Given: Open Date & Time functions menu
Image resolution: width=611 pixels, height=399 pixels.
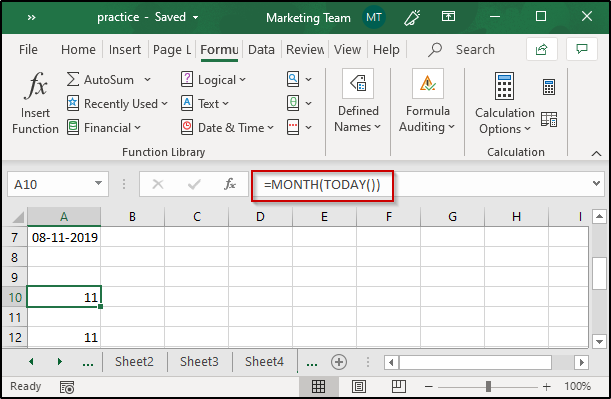Looking at the screenshot, I should click(228, 128).
